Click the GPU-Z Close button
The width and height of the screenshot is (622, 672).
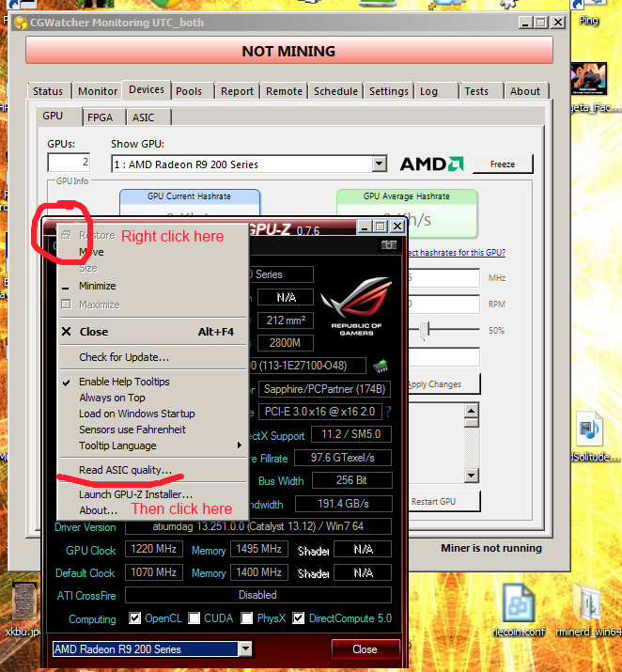click(365, 649)
